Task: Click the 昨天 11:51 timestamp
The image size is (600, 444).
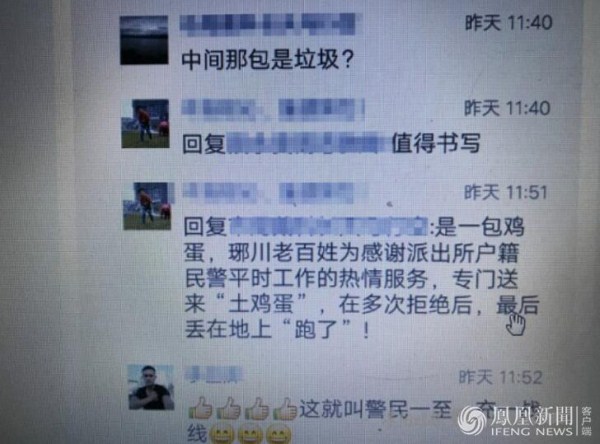Action: click(506, 192)
